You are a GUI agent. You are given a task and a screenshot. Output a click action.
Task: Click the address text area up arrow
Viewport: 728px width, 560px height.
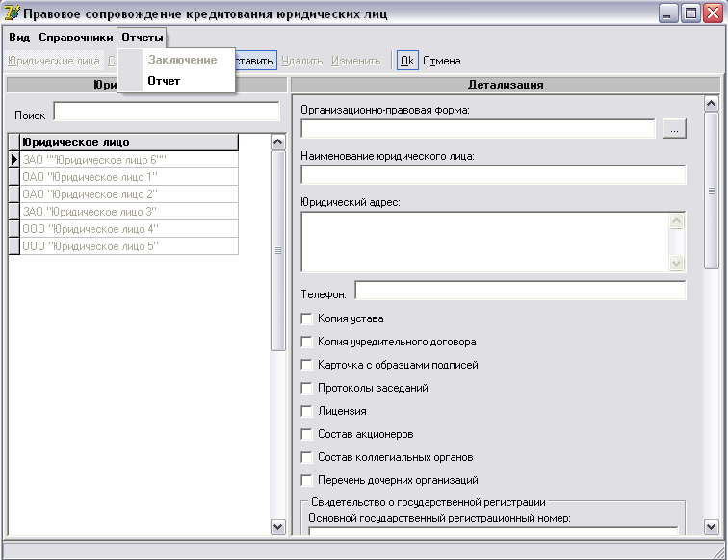tap(676, 221)
